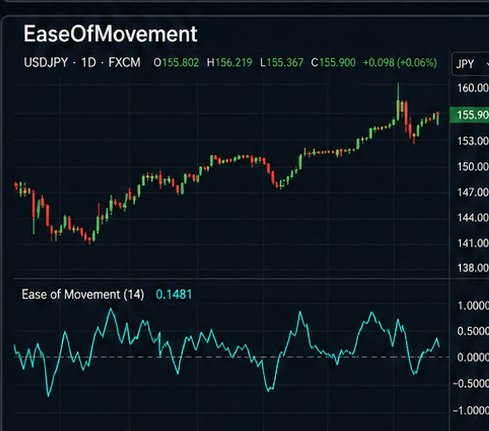
Task: Open the JPY currency dropdown
Action: tap(471, 63)
